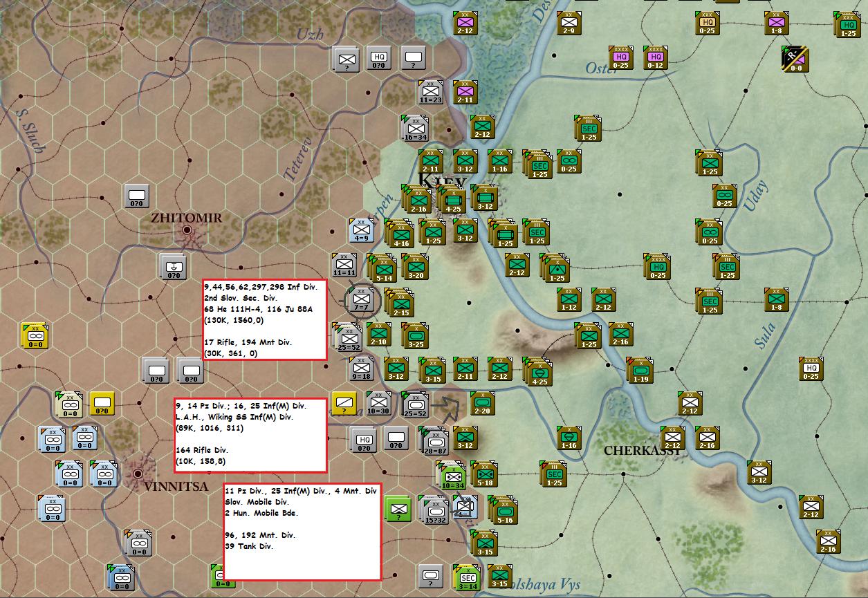Click the Zhitomir city marker

[187, 230]
